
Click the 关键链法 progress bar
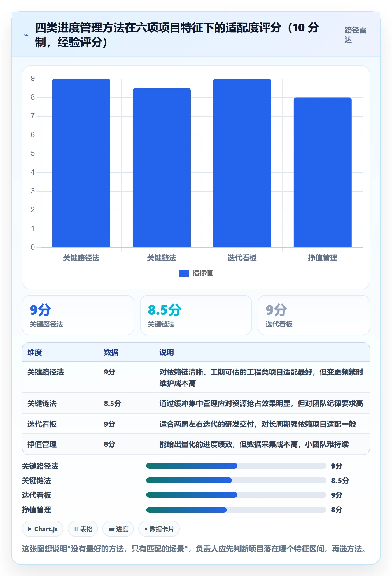236,480
